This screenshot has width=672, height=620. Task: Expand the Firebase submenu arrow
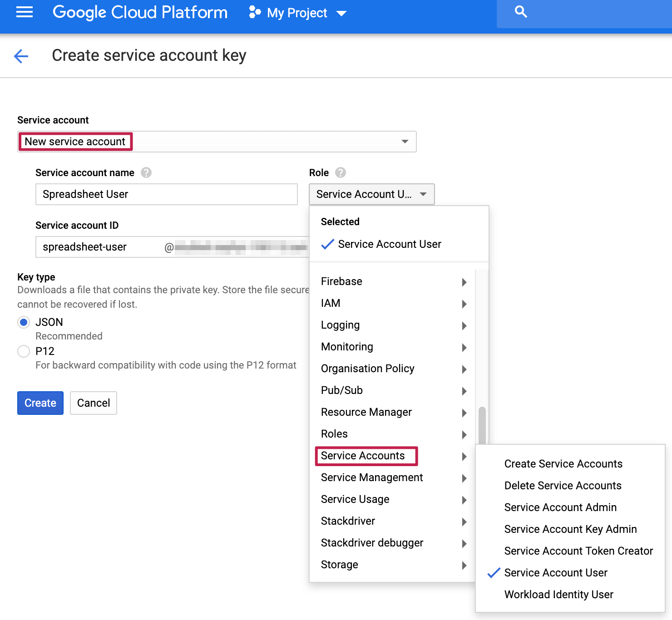pos(464,282)
